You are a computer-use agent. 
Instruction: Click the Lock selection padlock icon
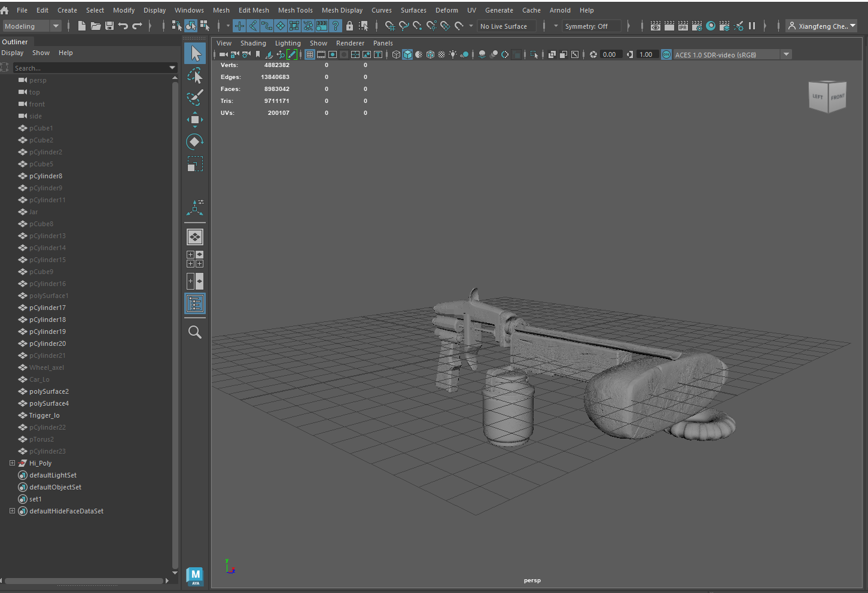point(349,26)
